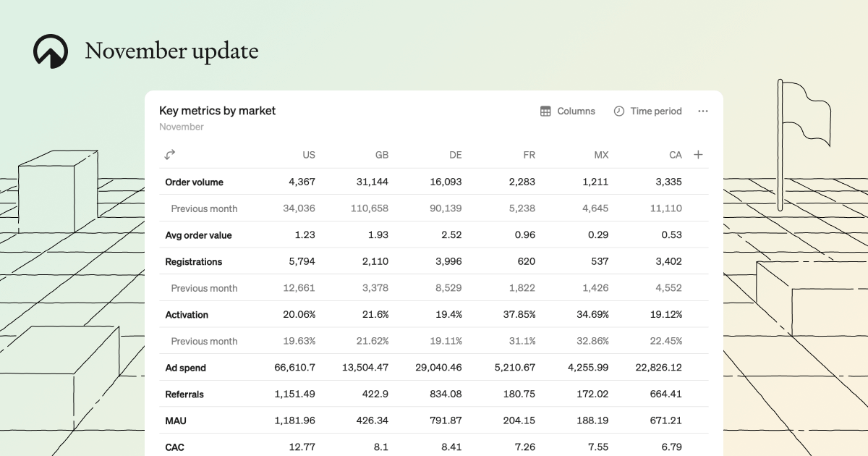Open the three-dot more options menu

tap(703, 111)
